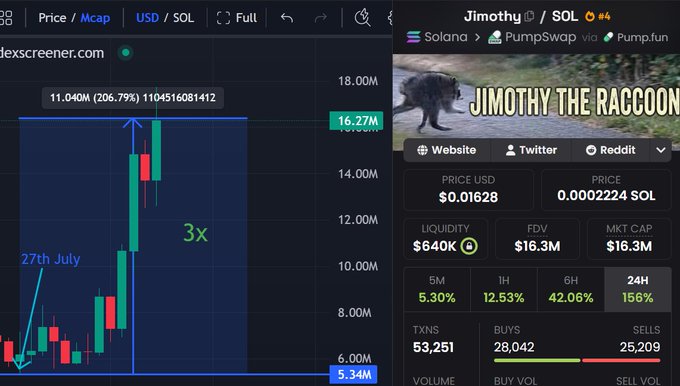Select the 6H timeframe tab
The height and width of the screenshot is (386, 680).
pyautogui.click(x=571, y=289)
